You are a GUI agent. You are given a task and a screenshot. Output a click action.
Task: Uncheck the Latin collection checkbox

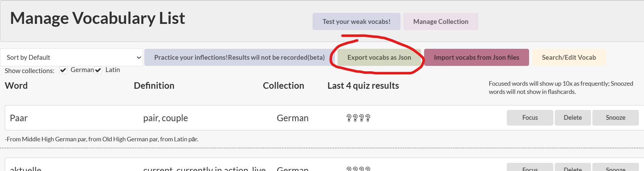98,70
